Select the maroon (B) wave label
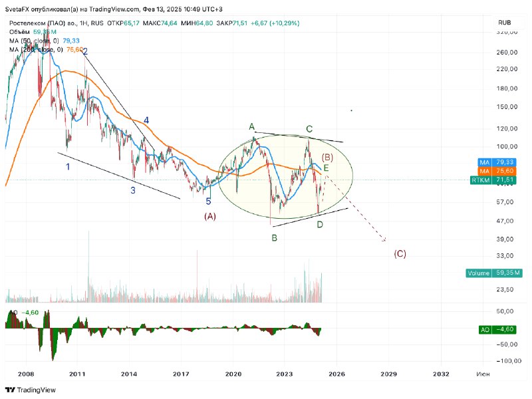This screenshot has height=399, width=532. 327,158
